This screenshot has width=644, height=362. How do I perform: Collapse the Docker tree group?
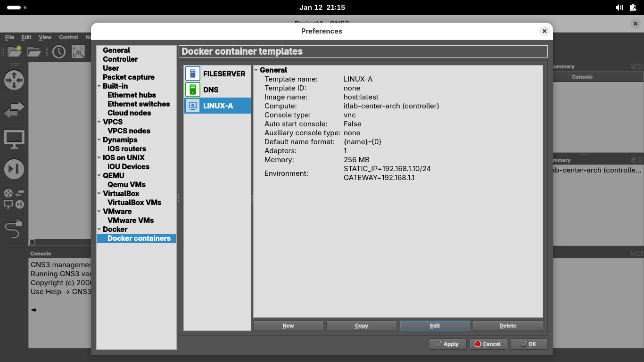(99, 230)
